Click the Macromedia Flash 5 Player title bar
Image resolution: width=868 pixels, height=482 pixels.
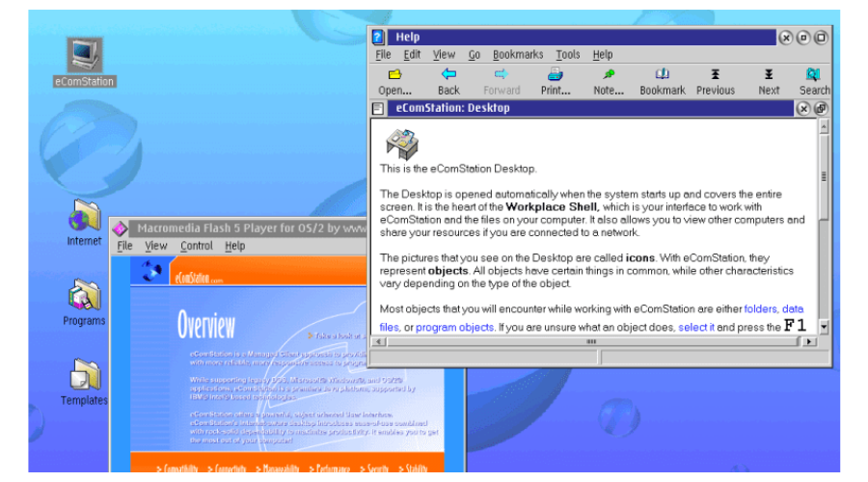click(x=248, y=228)
